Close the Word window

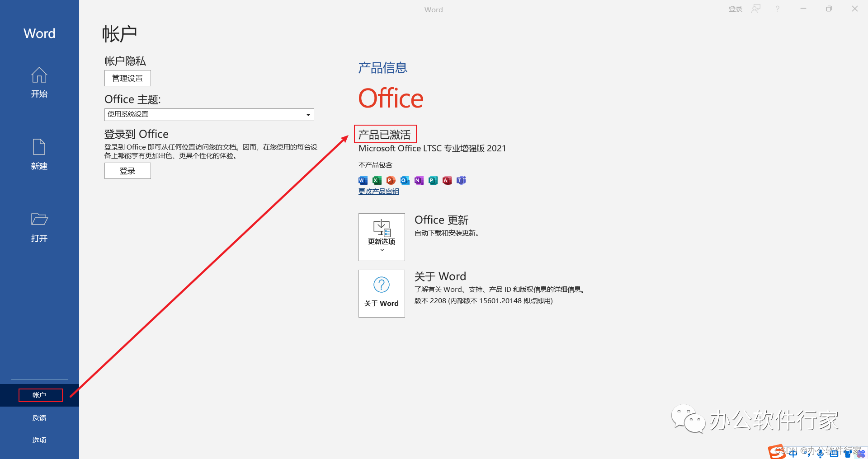point(855,9)
